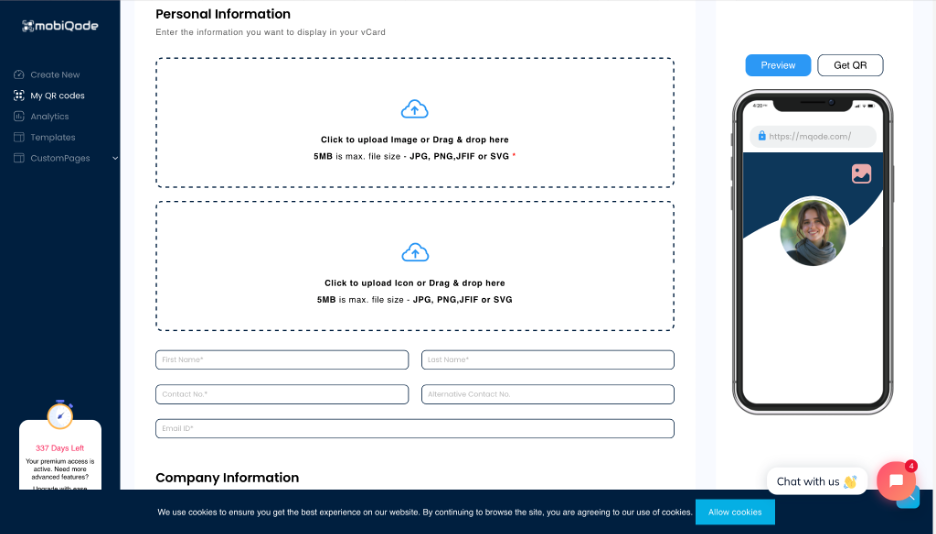This screenshot has height=534, width=936.
Task: Focus the First Name field
Action: (282, 360)
